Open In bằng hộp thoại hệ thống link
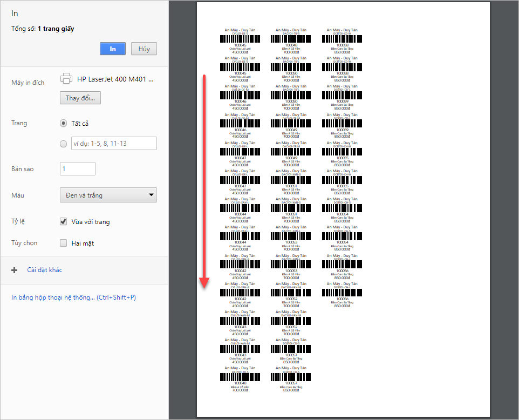 click(73, 297)
